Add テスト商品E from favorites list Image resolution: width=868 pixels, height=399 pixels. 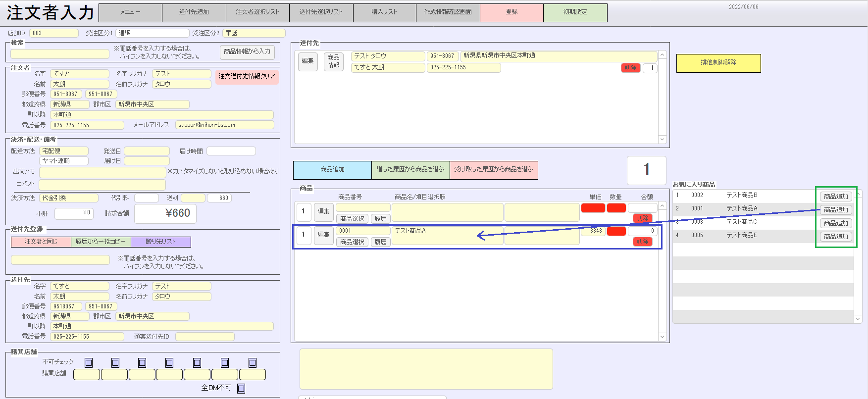click(836, 237)
